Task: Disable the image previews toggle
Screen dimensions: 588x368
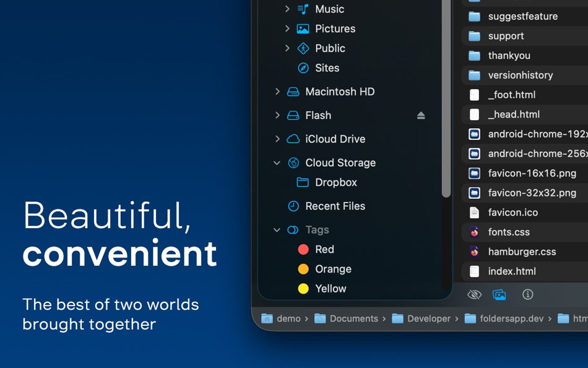Action: click(x=499, y=295)
